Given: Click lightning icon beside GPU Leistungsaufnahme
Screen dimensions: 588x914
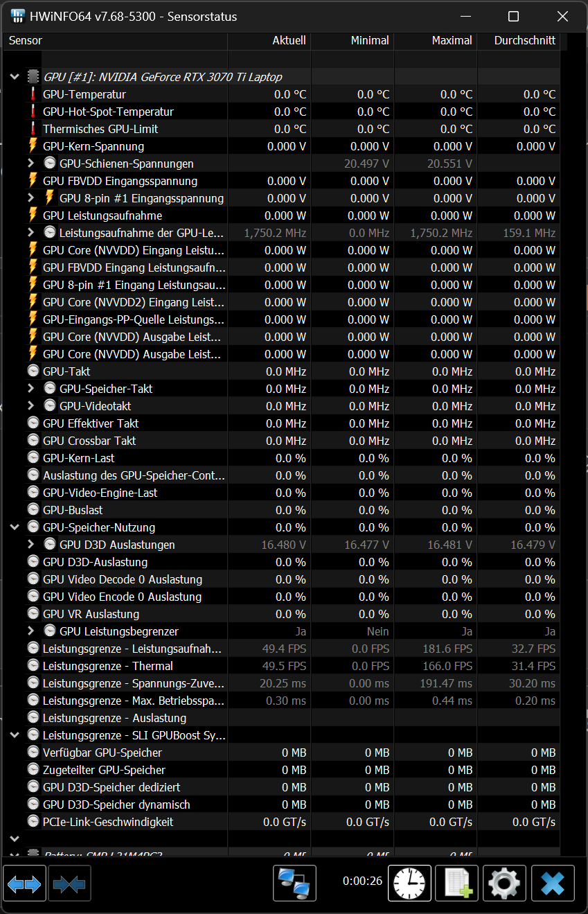Looking at the screenshot, I should (x=33, y=216).
